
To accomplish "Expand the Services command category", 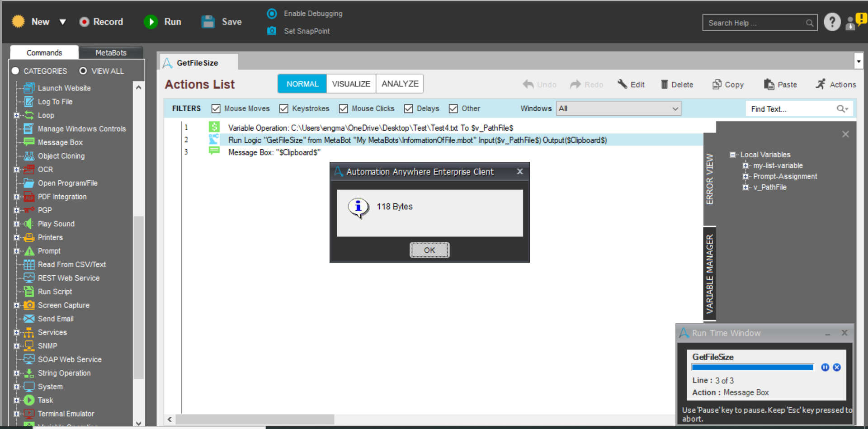I will coord(17,332).
